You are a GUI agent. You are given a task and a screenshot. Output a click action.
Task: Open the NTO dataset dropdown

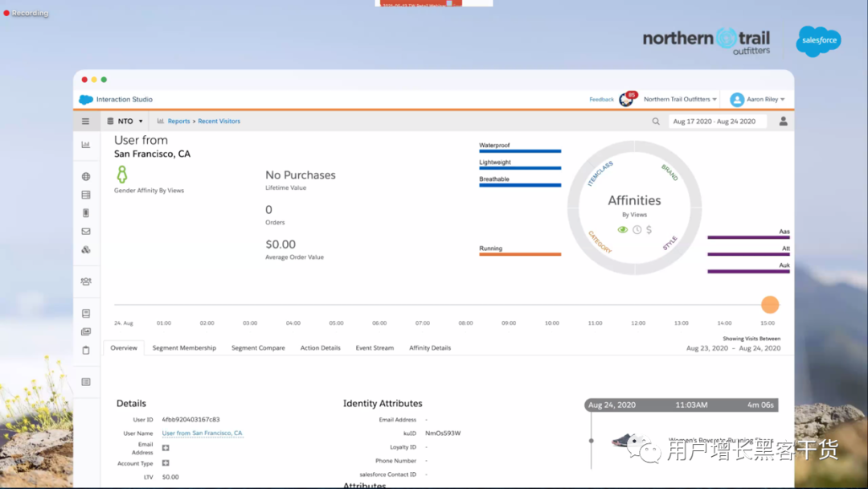coord(125,121)
